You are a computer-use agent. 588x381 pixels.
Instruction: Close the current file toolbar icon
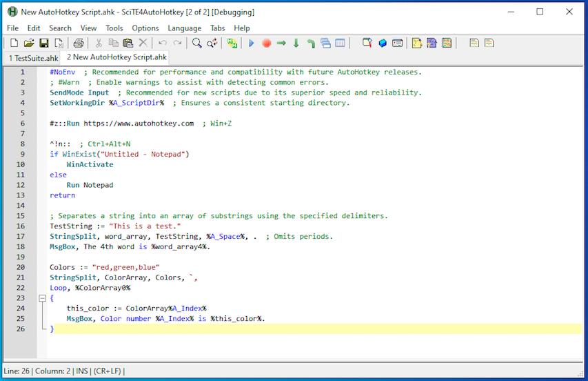[59, 43]
